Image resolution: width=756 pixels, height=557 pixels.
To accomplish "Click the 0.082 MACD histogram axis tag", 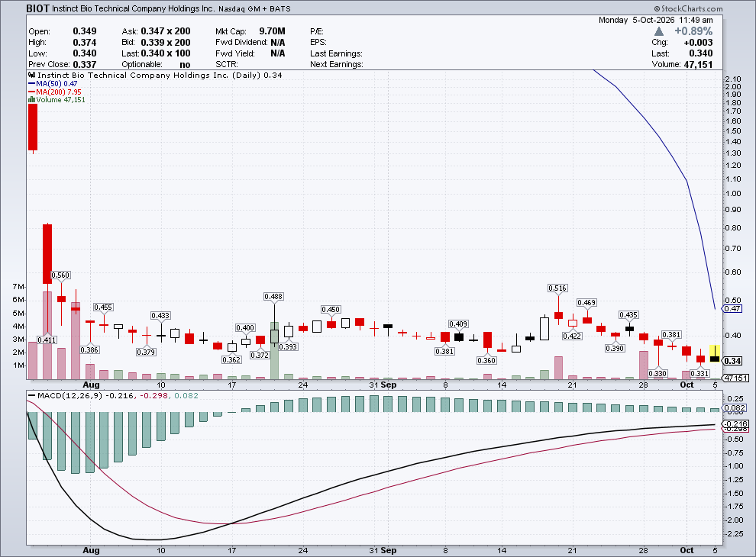I will point(735,408).
